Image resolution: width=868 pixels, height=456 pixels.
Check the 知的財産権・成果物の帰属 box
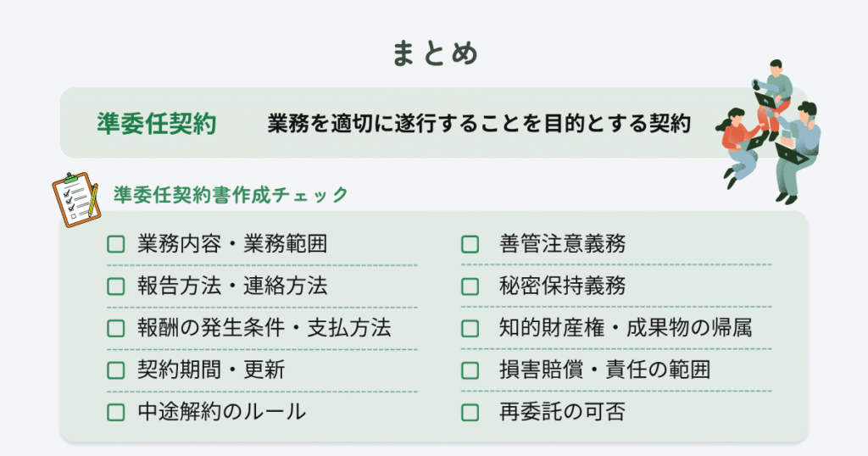pos(470,328)
